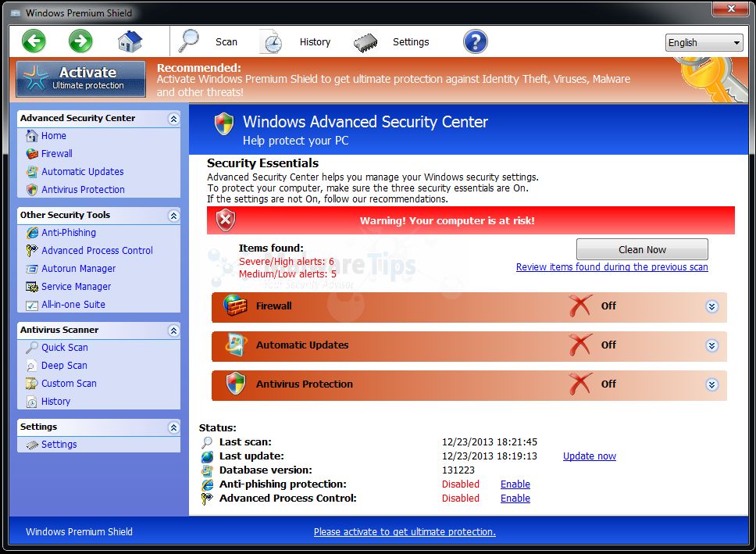This screenshot has width=756, height=554.
Task: Click the Medium/Low alerts: 5 text
Action: point(287,274)
